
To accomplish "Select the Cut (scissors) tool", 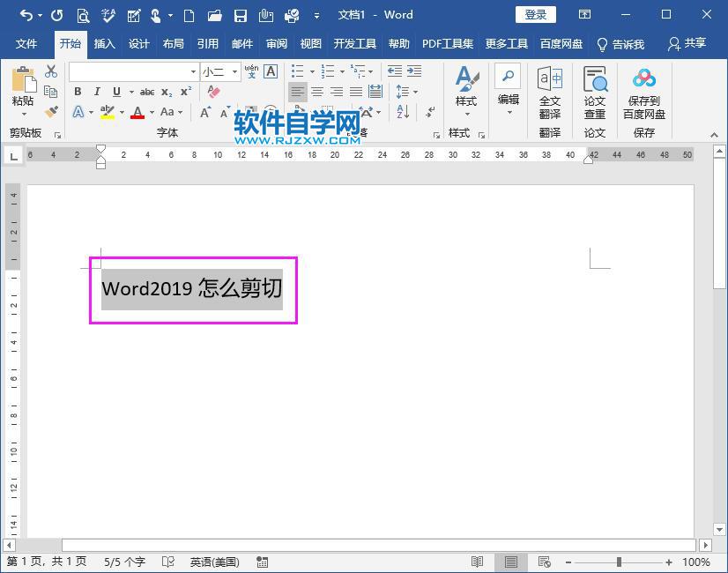I will click(x=49, y=71).
